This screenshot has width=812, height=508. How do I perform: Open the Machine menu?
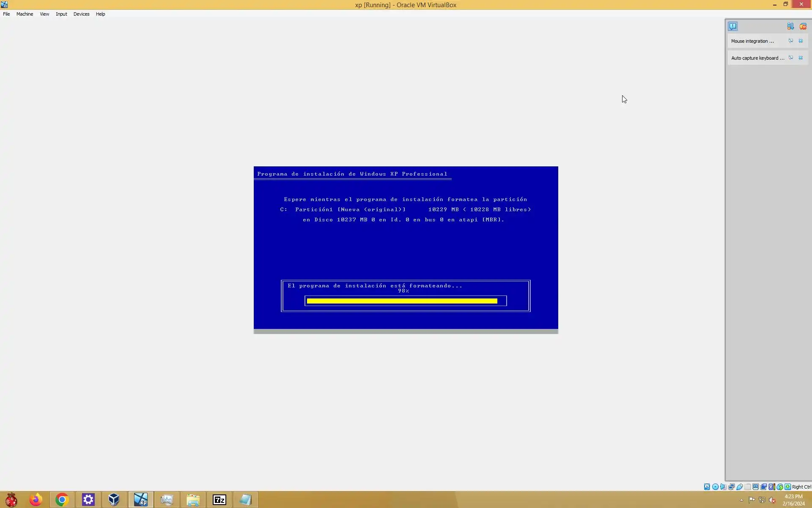(25, 14)
